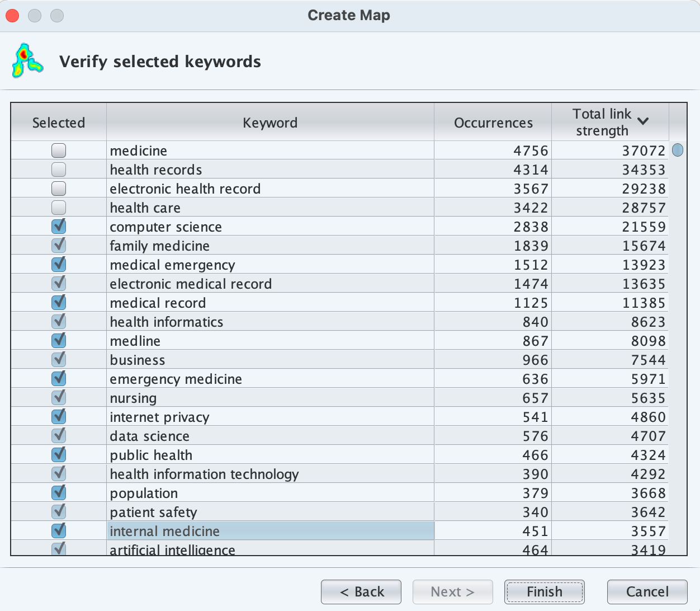This screenshot has height=611, width=700.
Task: Tick the health care keyword checkbox
Action: tap(59, 208)
